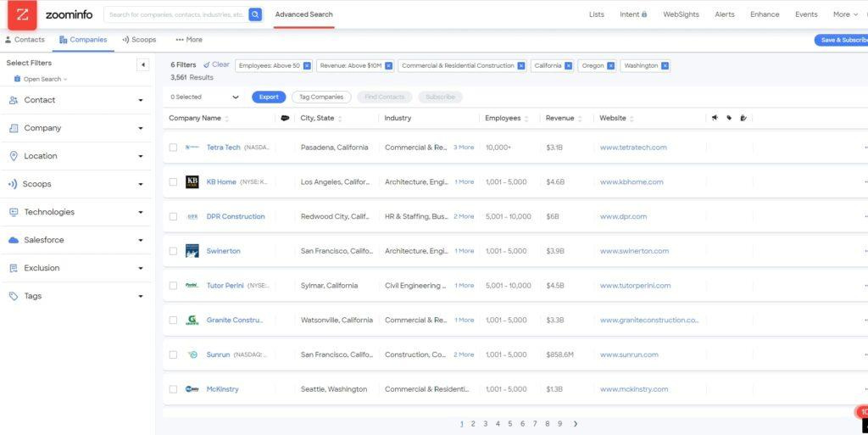
Task: Remove Commercial & Residential Construction filter
Action: click(x=521, y=66)
